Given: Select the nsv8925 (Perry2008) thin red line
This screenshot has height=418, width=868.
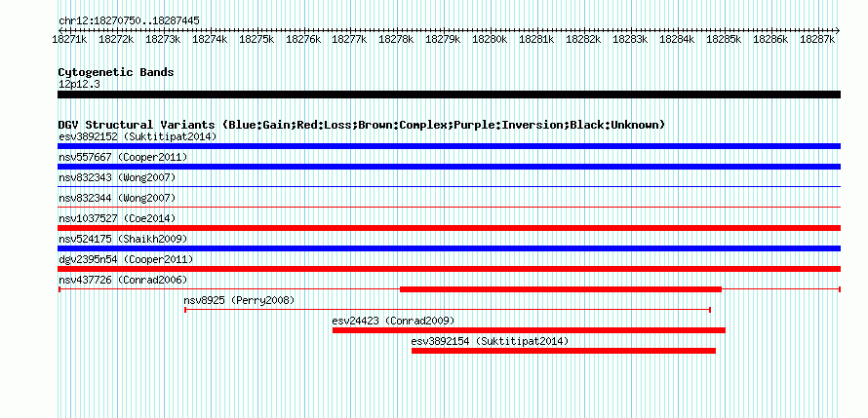Looking at the screenshot, I should [448, 310].
